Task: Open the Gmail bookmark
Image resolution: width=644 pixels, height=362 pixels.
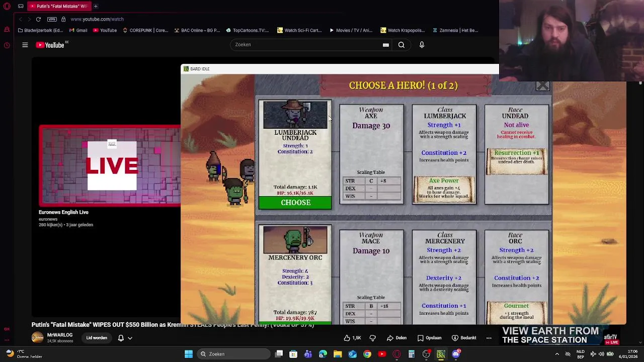Action: click(x=77, y=30)
